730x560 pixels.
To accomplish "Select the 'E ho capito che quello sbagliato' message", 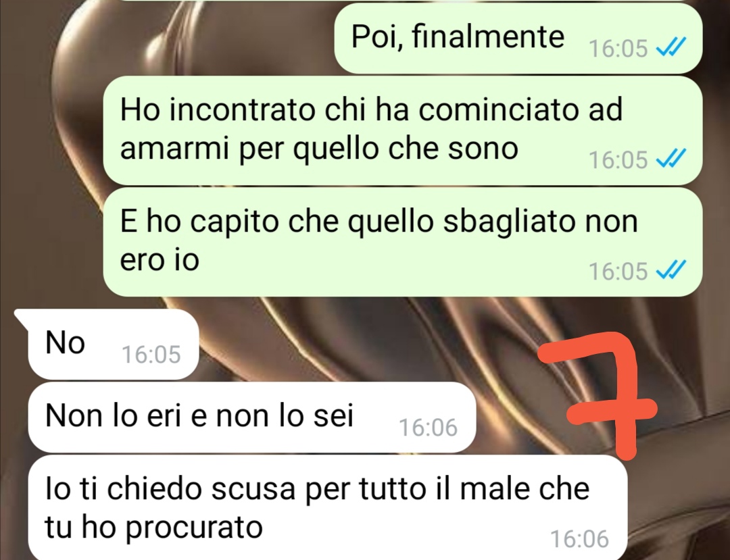I will [x=403, y=242].
